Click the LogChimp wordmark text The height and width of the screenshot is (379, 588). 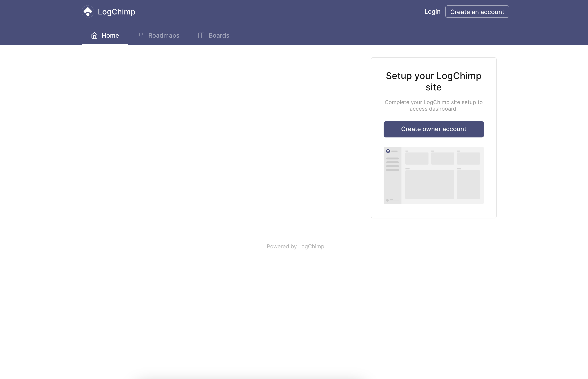[x=116, y=11]
